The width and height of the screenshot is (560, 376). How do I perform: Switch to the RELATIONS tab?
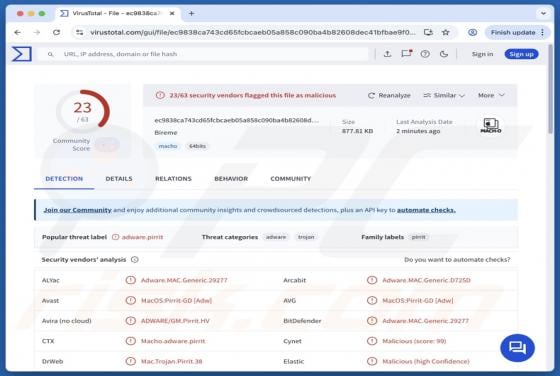click(173, 179)
